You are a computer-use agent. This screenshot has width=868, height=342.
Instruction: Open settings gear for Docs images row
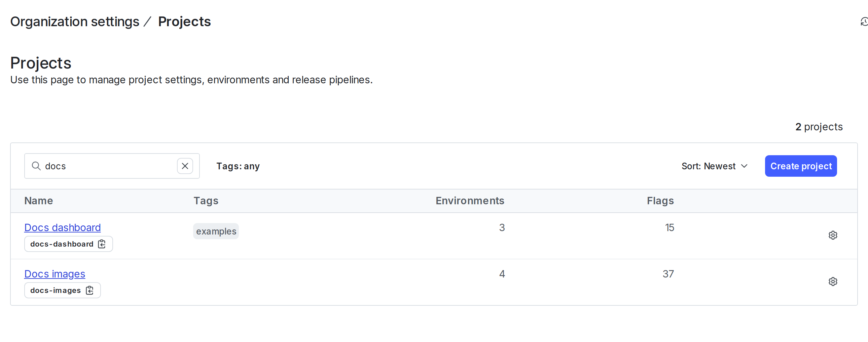pyautogui.click(x=833, y=282)
